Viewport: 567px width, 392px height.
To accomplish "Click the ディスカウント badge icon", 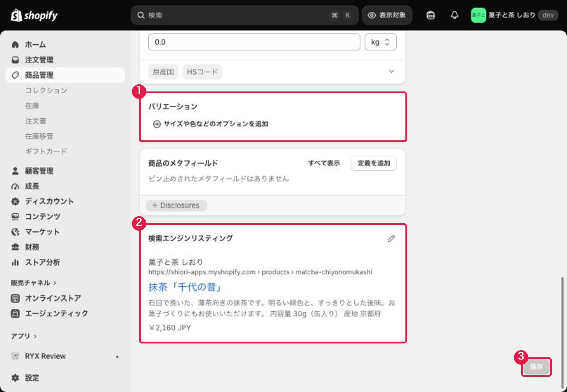I will pyautogui.click(x=15, y=202).
